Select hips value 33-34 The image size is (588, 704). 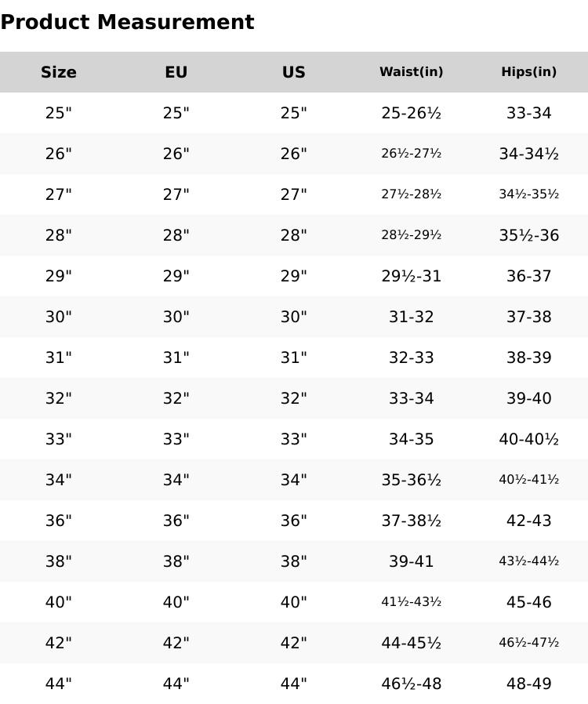[529, 113]
